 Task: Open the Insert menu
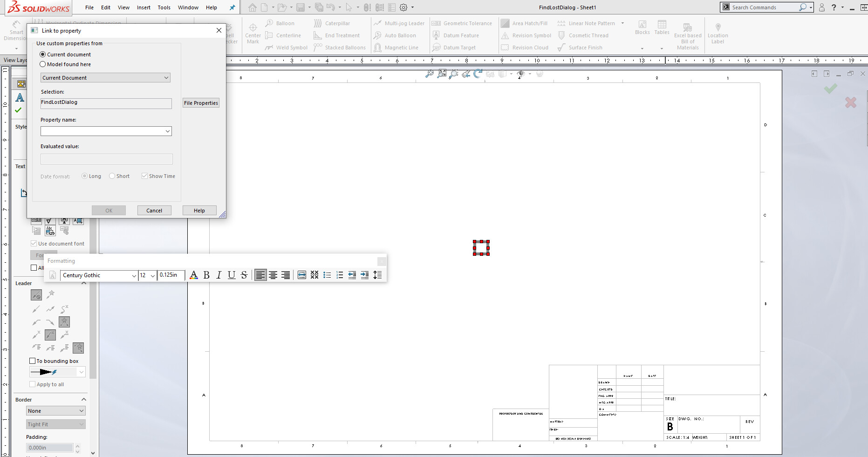(x=144, y=7)
